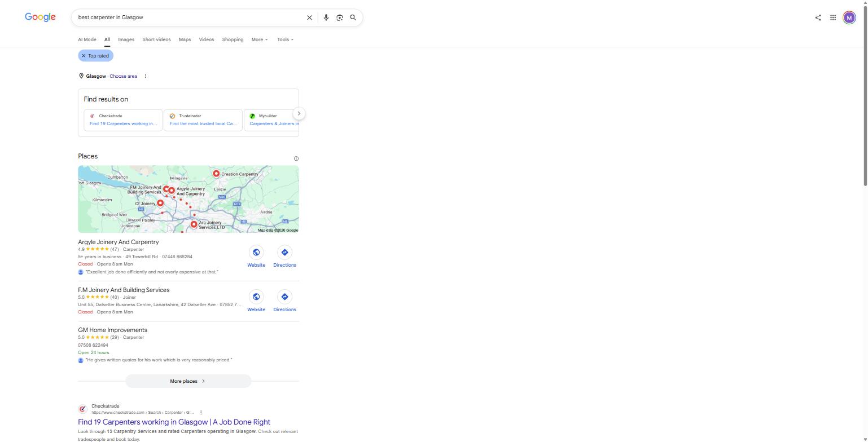
Task: Click Cf Joinery map pin
Action: (160, 202)
